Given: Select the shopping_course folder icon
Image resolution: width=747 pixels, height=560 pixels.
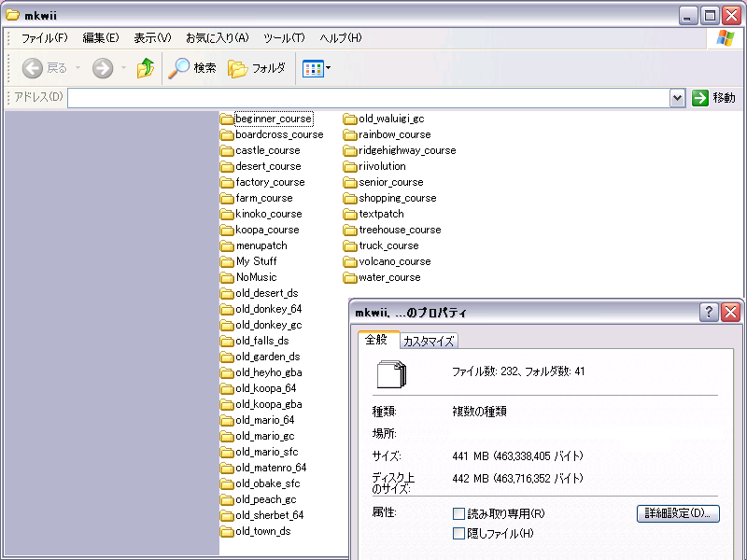Looking at the screenshot, I should tap(350, 199).
